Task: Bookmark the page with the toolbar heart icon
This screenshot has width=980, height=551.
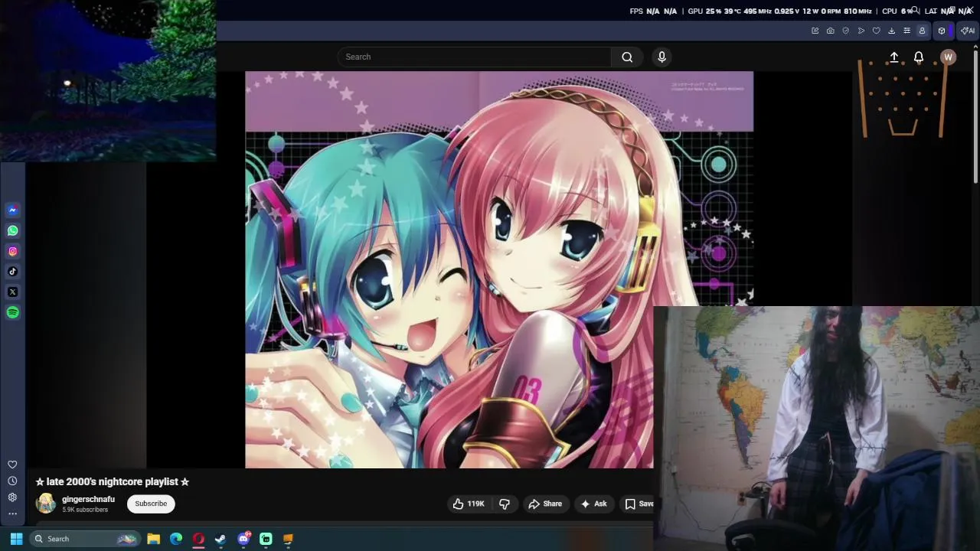Action: [x=877, y=31]
